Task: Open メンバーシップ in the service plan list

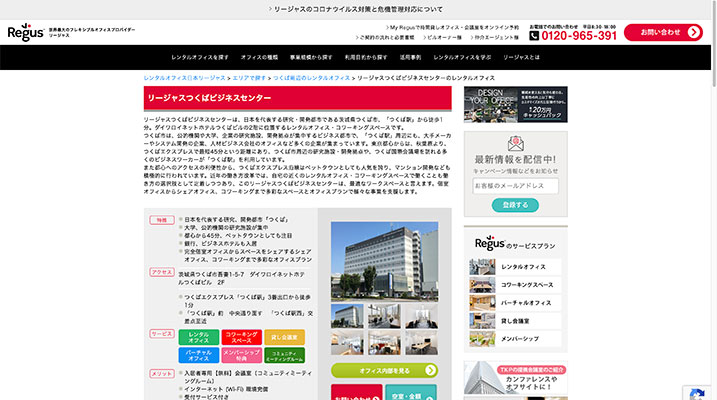Action: 515,339
